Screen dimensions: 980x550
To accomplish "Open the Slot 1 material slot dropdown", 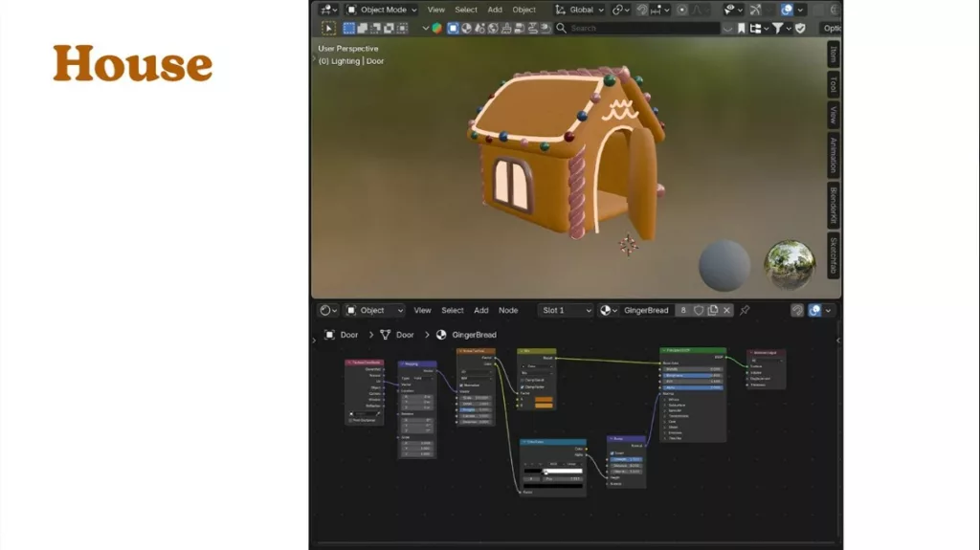I will click(x=565, y=310).
